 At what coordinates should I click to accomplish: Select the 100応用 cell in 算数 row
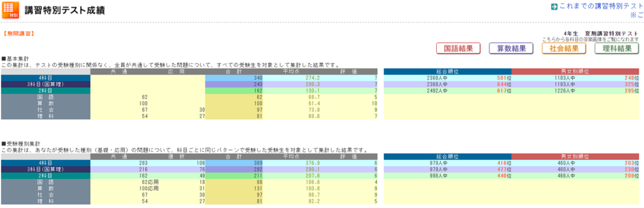tap(149, 188)
